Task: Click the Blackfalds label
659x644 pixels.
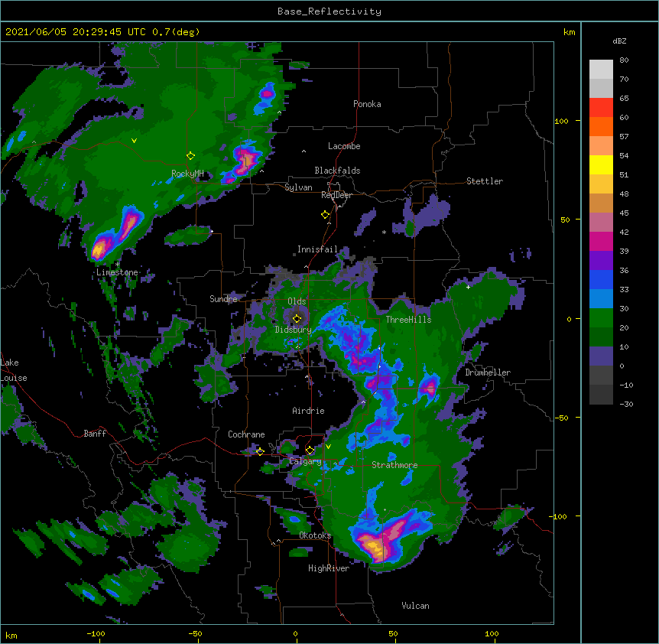Action: [x=337, y=171]
